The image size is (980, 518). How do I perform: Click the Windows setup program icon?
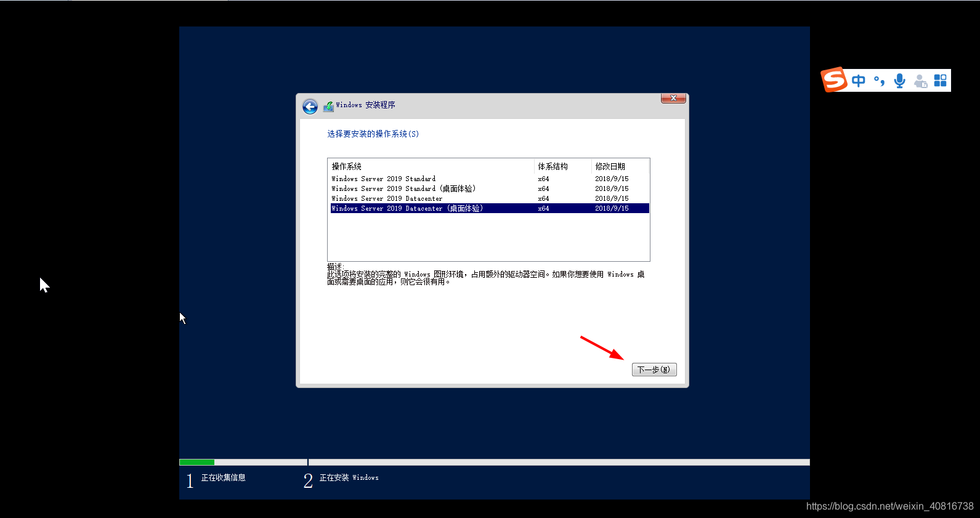click(x=328, y=106)
